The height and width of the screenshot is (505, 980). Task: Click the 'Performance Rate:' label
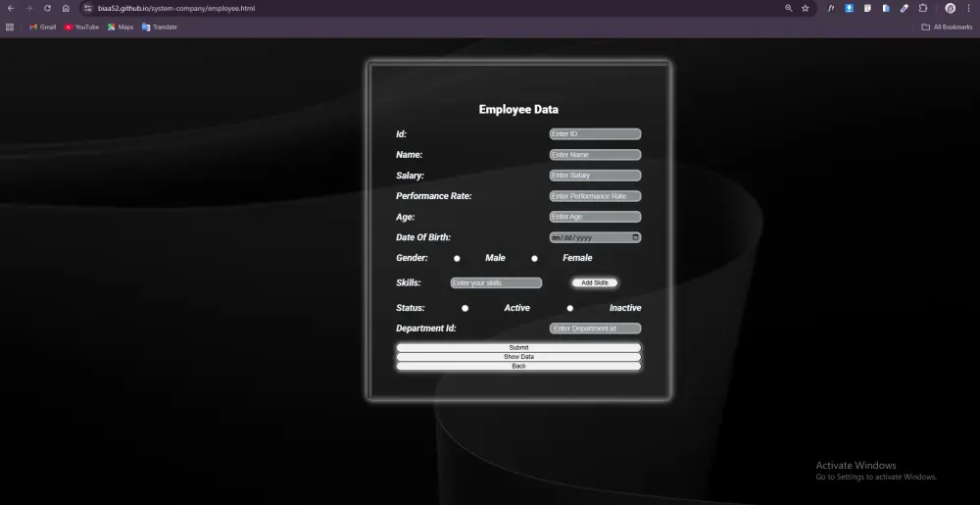[434, 196]
